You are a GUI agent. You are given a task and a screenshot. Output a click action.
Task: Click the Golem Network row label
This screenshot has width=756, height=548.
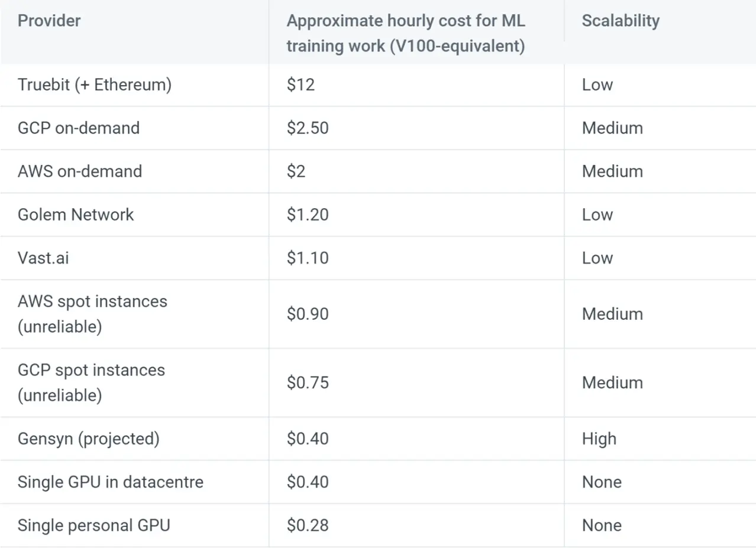(x=76, y=215)
